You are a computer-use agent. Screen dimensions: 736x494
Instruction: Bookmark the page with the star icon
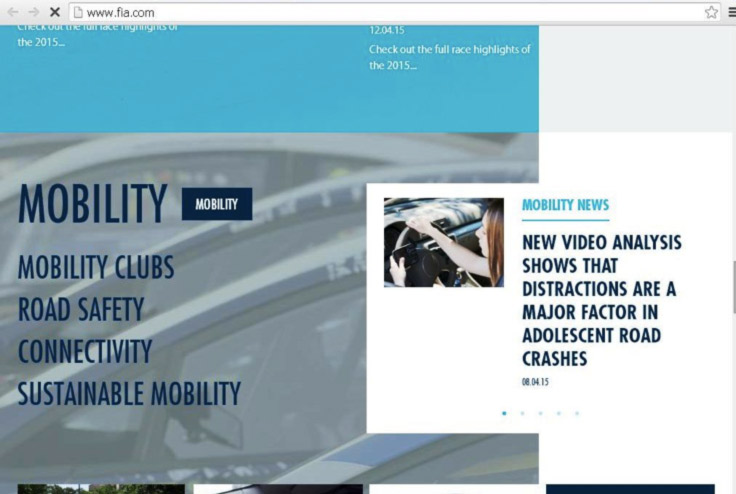tap(711, 12)
